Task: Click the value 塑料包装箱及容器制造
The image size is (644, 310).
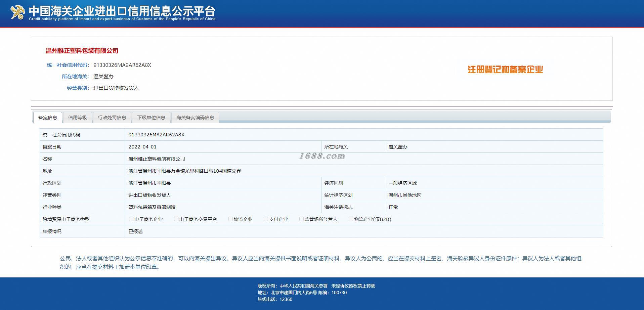Action: [152, 207]
